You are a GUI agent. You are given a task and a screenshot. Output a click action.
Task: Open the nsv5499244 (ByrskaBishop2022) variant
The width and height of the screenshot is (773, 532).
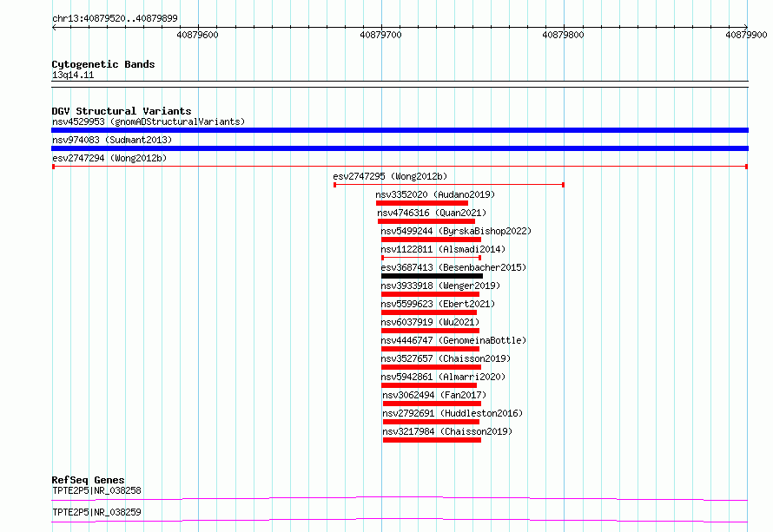(456, 231)
